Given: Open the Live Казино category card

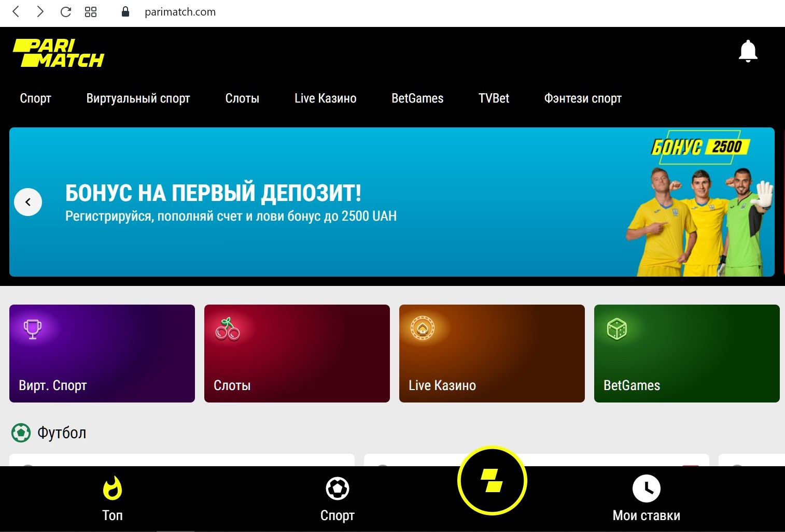Looking at the screenshot, I should pyautogui.click(x=492, y=353).
